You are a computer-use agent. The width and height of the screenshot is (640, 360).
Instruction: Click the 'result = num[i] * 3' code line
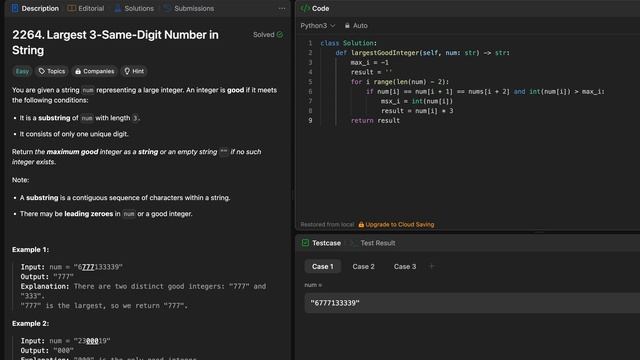pos(417,111)
